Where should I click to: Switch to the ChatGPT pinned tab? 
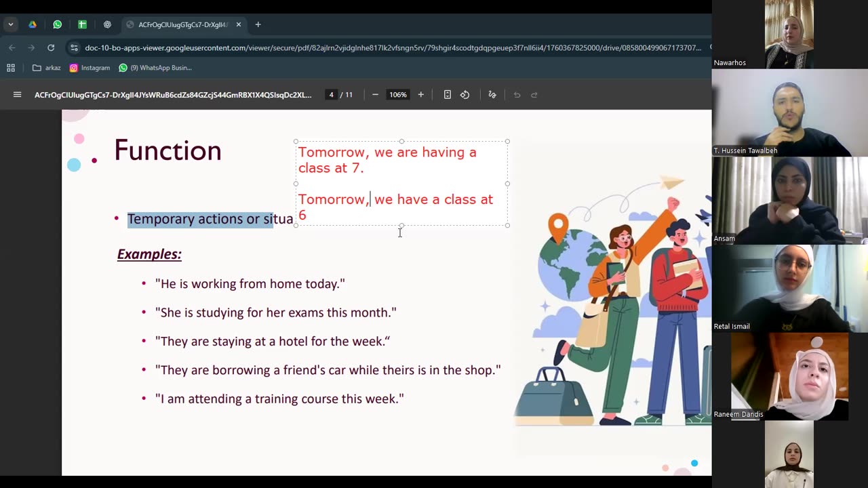(x=107, y=24)
